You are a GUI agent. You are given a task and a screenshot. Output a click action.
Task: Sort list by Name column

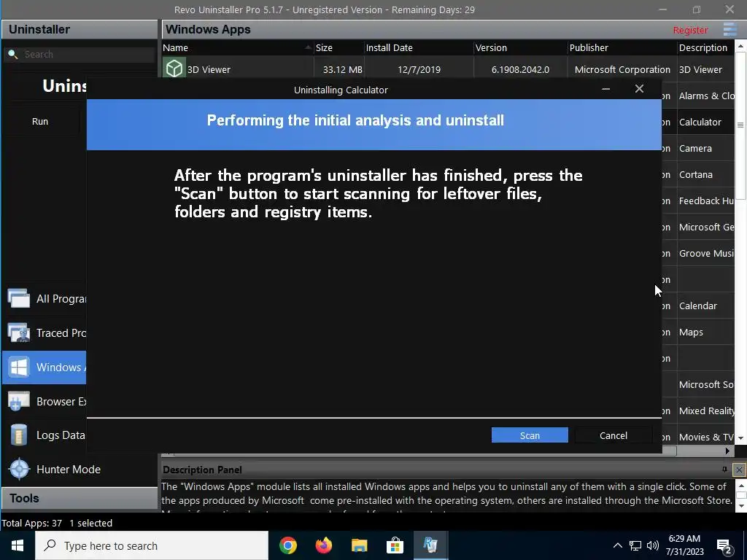237,47
